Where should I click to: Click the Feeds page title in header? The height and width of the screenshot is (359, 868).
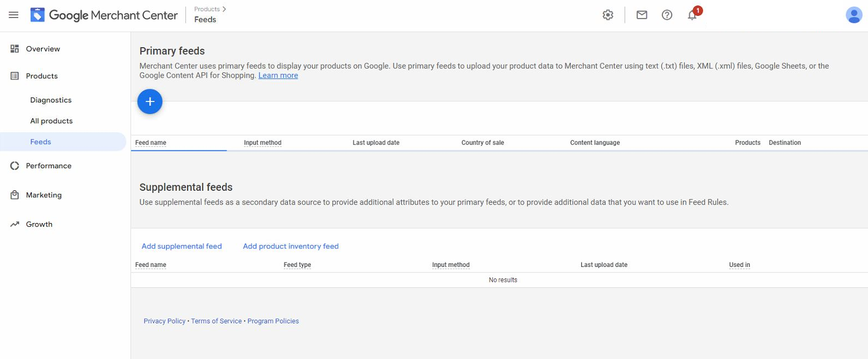pyautogui.click(x=205, y=20)
